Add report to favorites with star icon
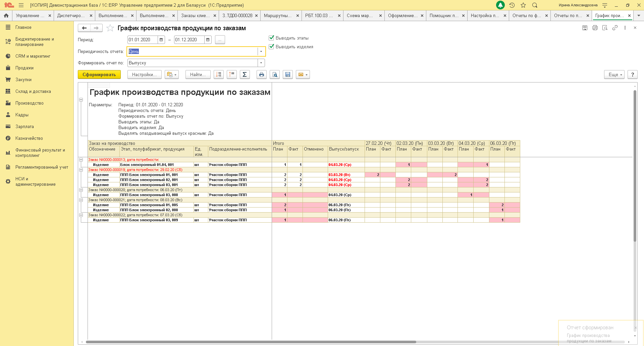 [110, 28]
